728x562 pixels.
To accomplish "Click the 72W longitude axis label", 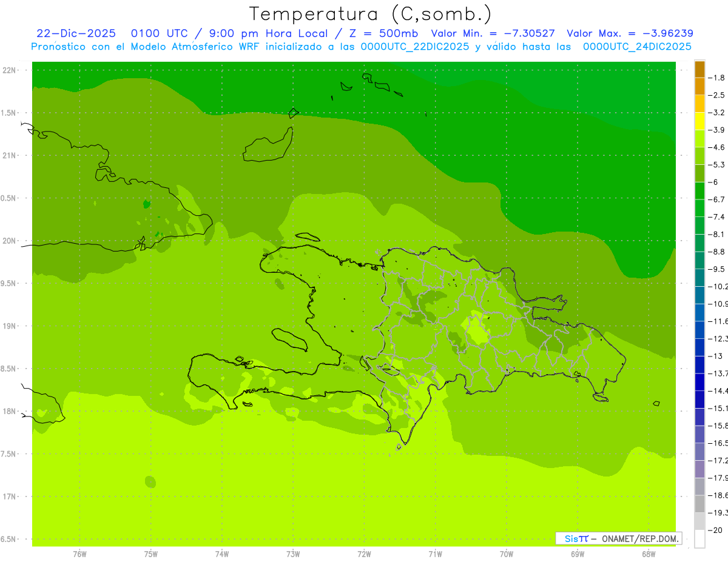I will coord(364,554).
